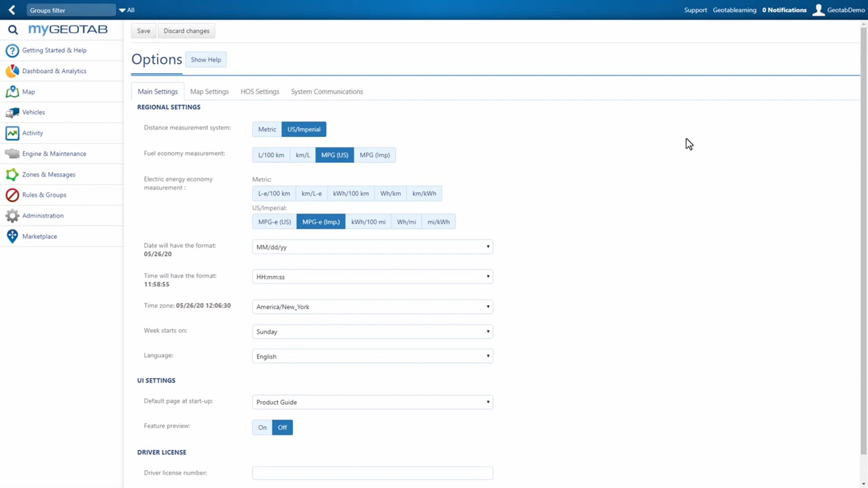Click the Administration gear icon
Viewport: 868px width, 488px height.
12,216
